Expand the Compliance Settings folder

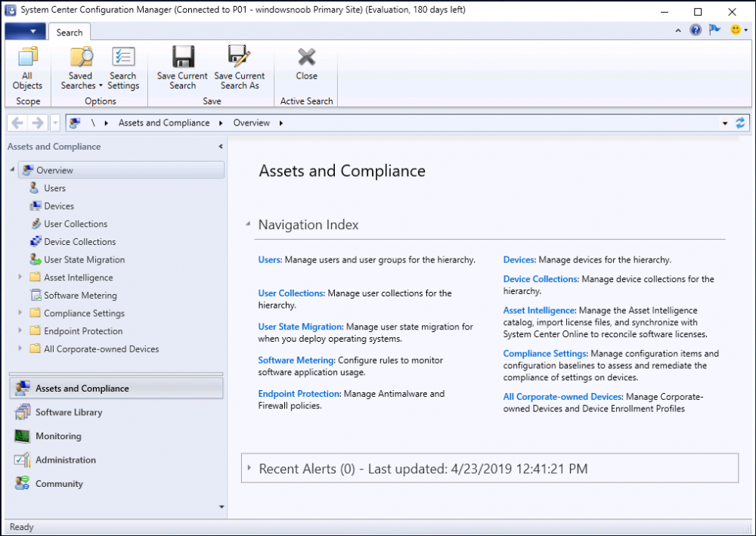coord(20,312)
